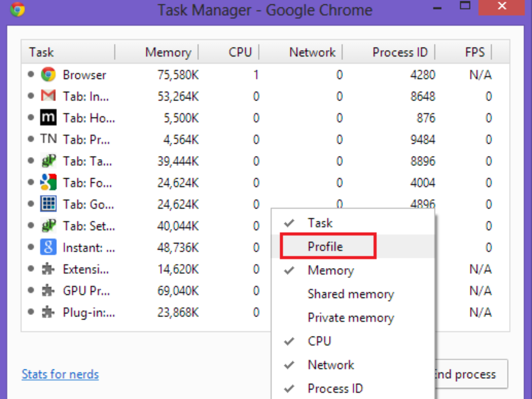This screenshot has width=532, height=399.
Task: Select the 'Tab: Fo...' task name
Action: coord(87,183)
